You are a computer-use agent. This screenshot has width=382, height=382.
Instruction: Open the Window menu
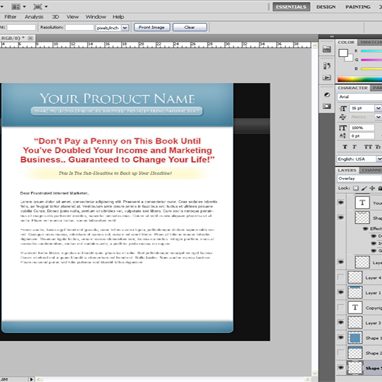pyautogui.click(x=96, y=17)
